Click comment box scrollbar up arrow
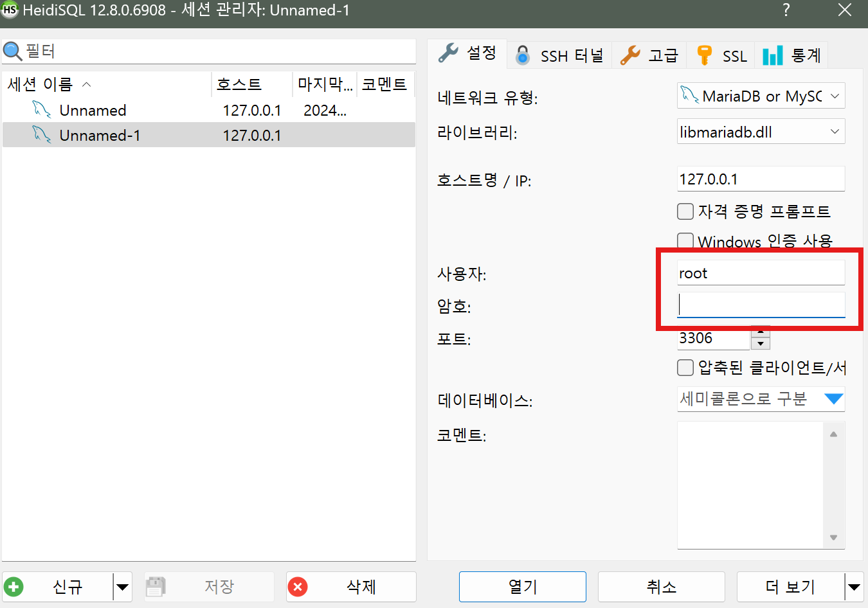This screenshot has height=608, width=868. pos(833,434)
